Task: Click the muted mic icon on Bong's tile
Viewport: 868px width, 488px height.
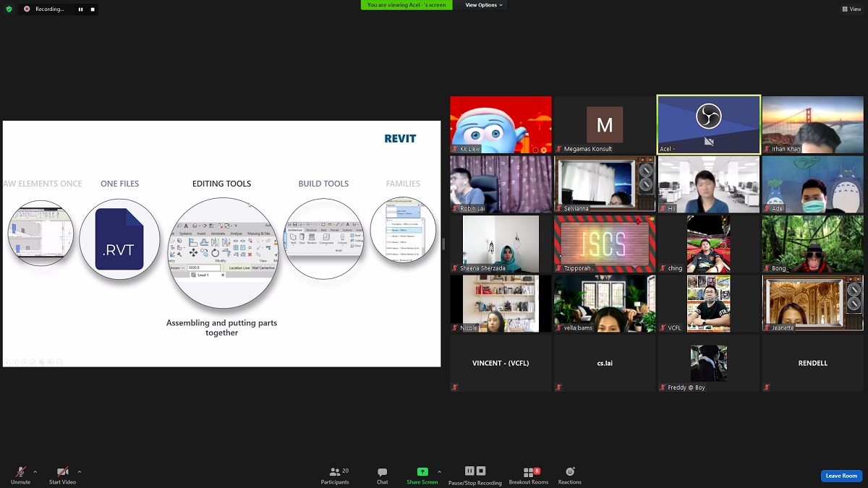Action: click(767, 268)
